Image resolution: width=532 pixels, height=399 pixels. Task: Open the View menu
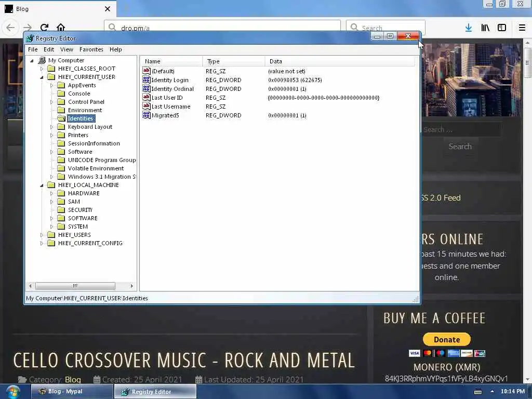pos(67,49)
